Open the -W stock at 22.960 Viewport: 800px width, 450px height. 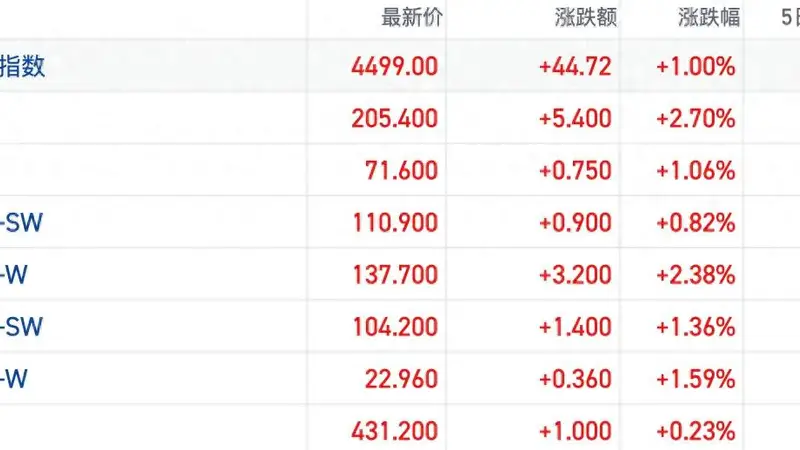14,379
